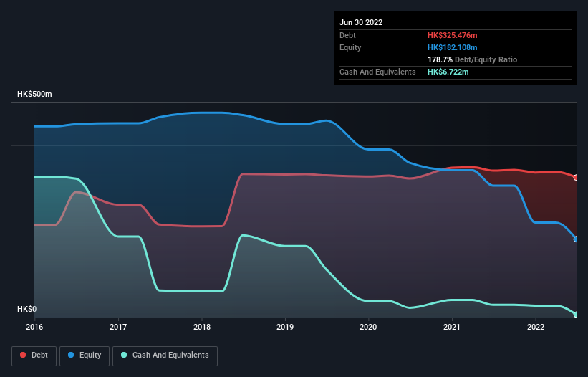Image resolution: width=588 pixels, height=377 pixels.
Task: Click the HK$500m axis label
Action: pyautogui.click(x=34, y=94)
